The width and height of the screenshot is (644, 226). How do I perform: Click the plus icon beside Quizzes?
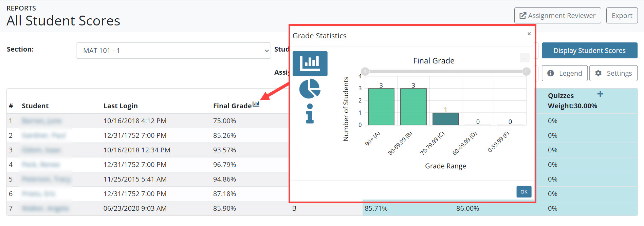pyautogui.click(x=600, y=94)
